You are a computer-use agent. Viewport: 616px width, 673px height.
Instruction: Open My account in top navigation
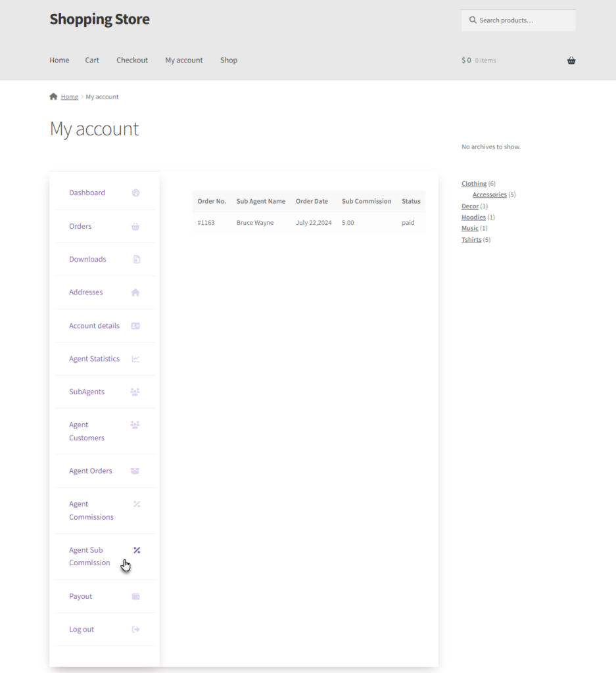(x=183, y=60)
